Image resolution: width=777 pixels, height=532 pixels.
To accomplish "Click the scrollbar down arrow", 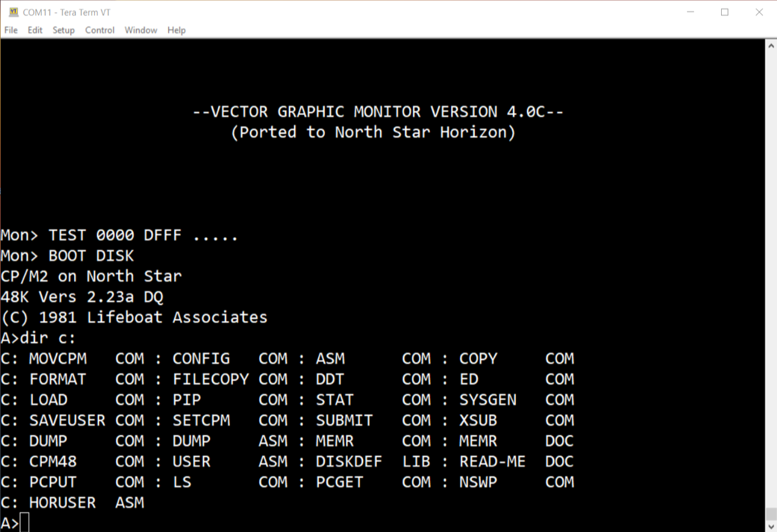I will click(x=771, y=527).
